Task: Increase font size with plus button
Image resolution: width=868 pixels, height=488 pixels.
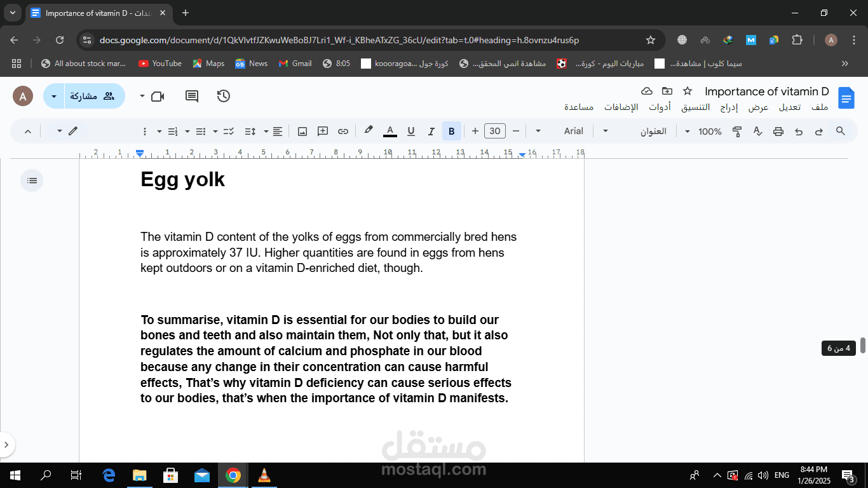Action: (475, 132)
